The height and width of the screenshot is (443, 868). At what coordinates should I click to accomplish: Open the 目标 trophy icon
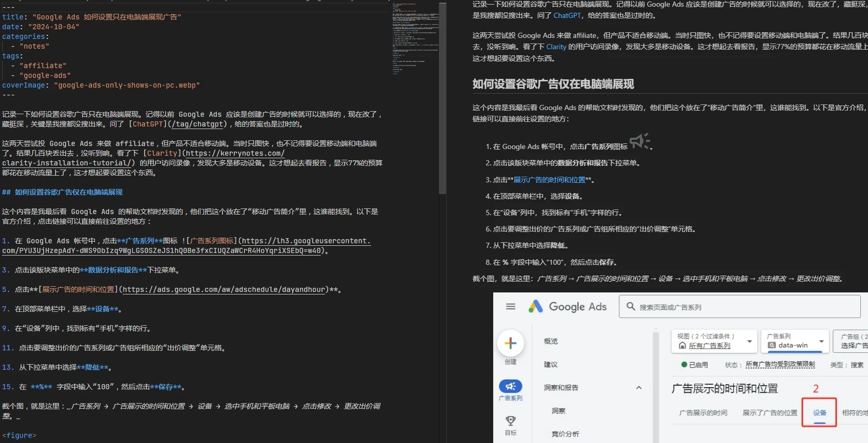[x=510, y=420]
